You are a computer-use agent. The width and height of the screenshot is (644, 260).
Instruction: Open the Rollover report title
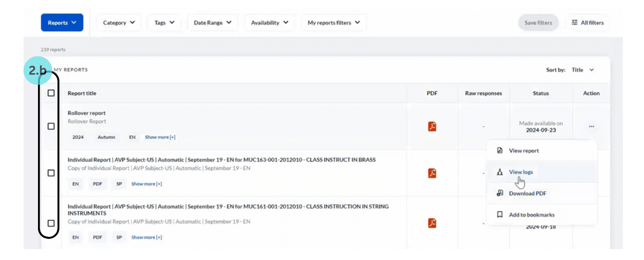[x=87, y=113]
